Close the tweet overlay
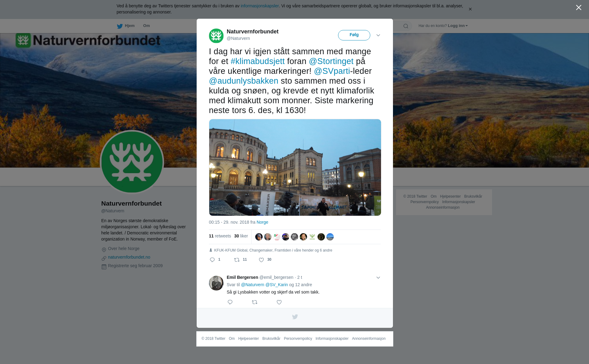Image resolution: width=589 pixels, height=364 pixels. click(579, 8)
